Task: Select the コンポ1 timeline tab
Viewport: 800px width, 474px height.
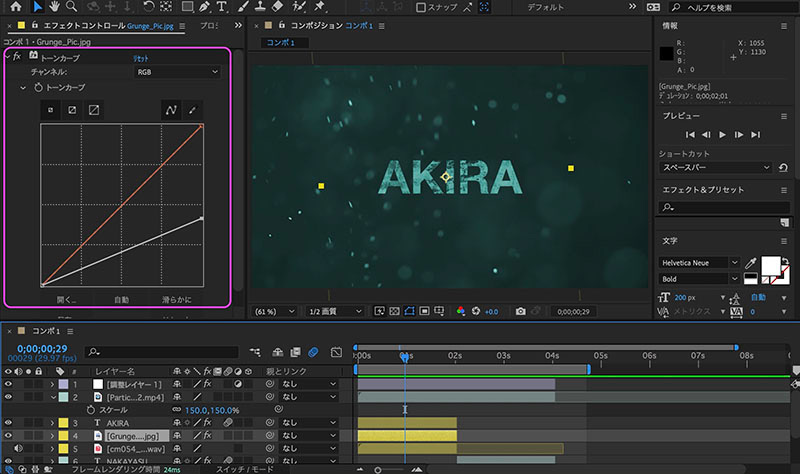Action: (x=46, y=331)
